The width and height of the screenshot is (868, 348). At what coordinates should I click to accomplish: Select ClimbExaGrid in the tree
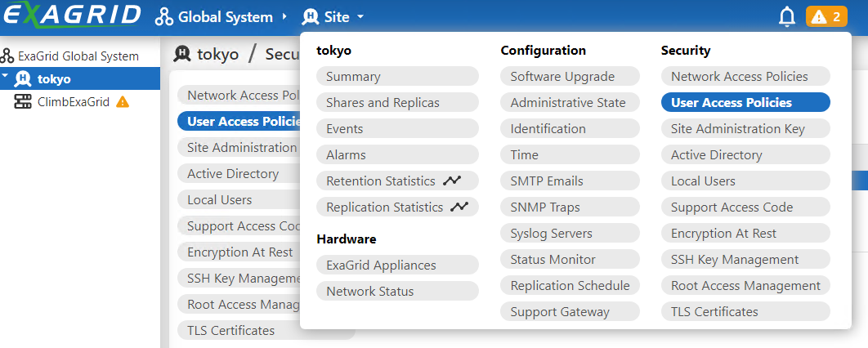pos(74,102)
